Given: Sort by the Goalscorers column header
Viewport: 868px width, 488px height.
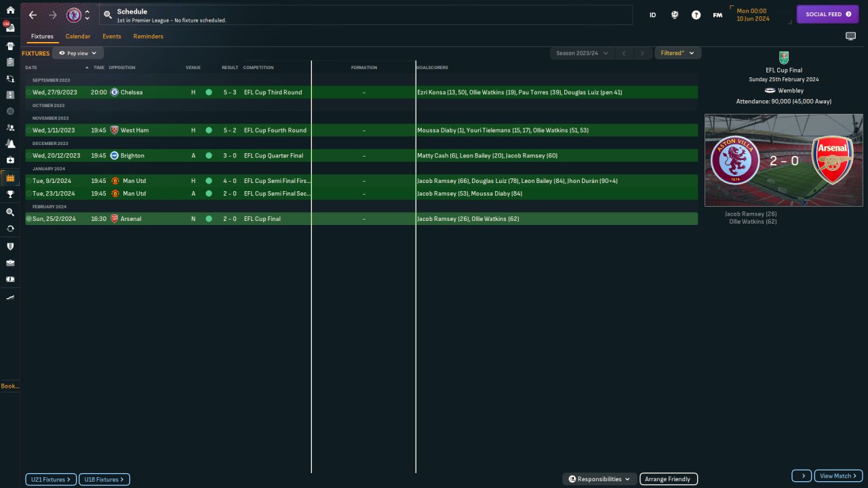Looking at the screenshot, I should click(432, 68).
